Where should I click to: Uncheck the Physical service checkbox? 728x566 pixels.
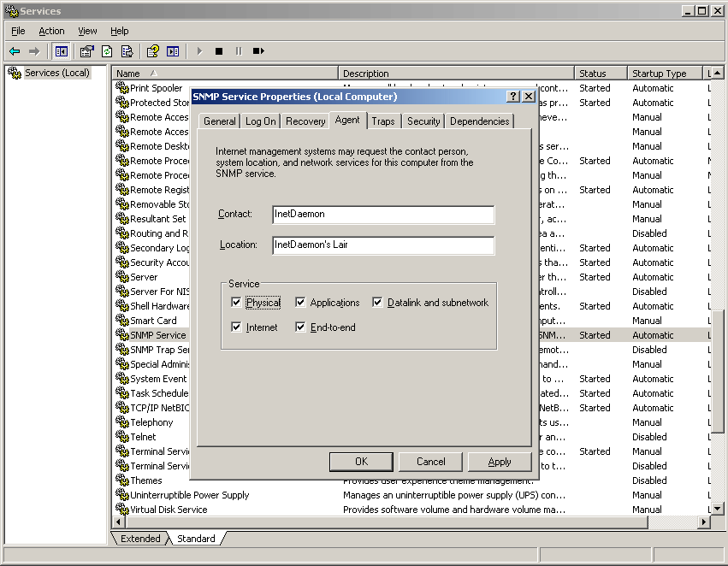click(237, 303)
